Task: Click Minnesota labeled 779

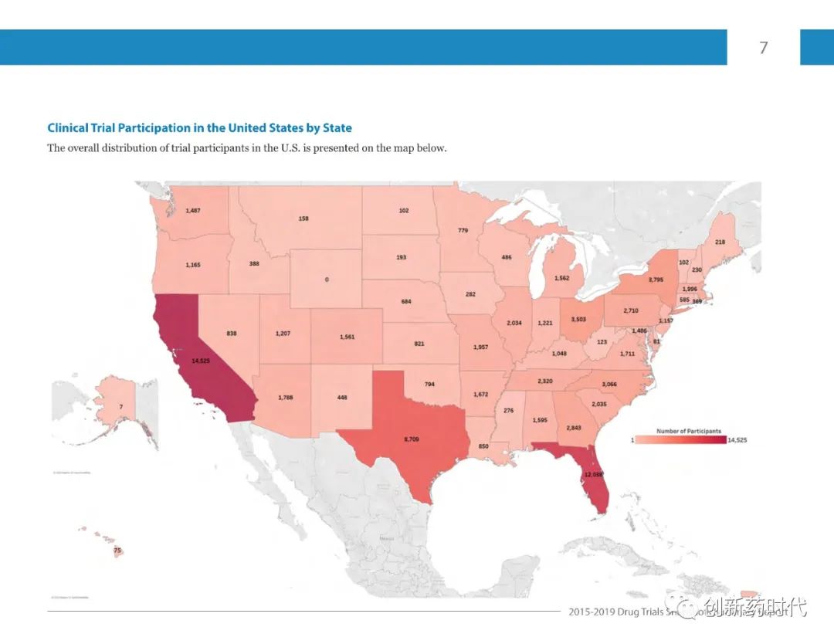Action: click(463, 230)
